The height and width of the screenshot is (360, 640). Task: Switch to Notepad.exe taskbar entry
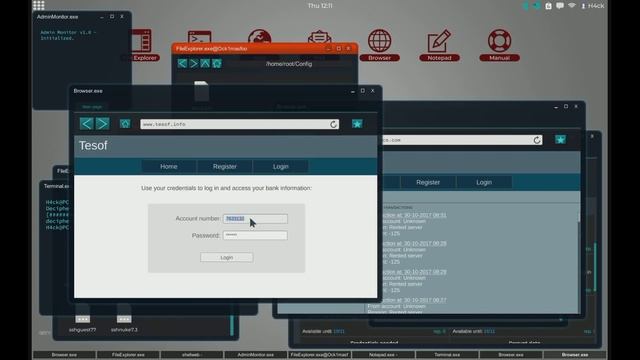[x=383, y=355]
